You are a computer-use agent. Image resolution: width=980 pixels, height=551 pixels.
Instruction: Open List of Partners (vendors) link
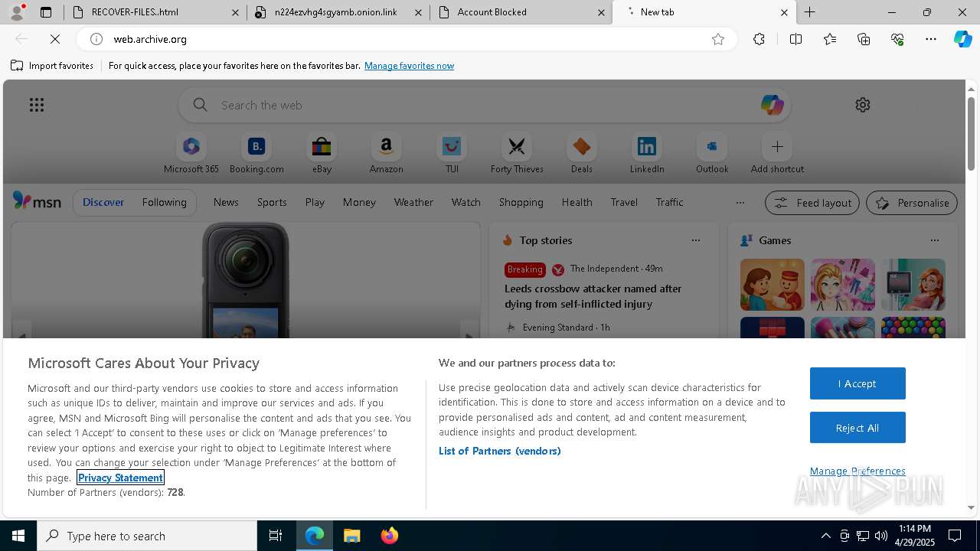click(x=499, y=451)
